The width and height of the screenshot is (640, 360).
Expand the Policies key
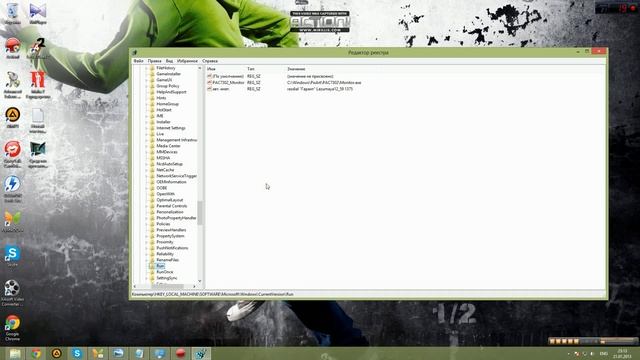(x=147, y=224)
